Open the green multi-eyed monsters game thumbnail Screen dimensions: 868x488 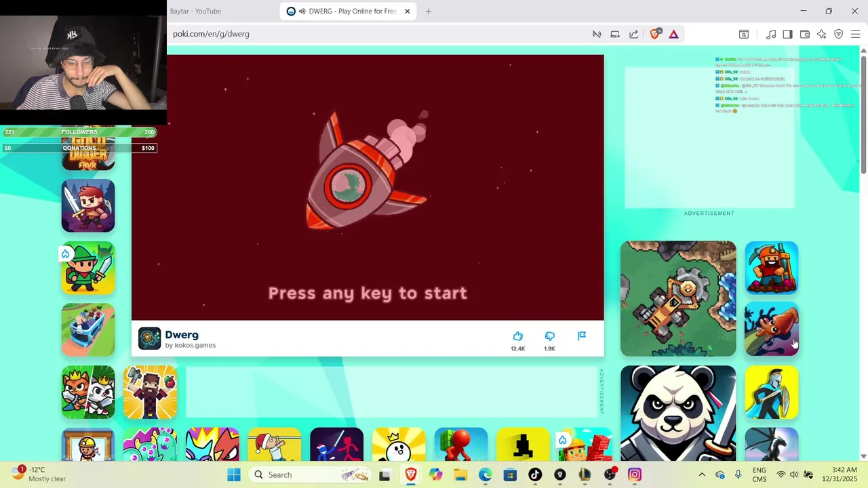(151, 445)
